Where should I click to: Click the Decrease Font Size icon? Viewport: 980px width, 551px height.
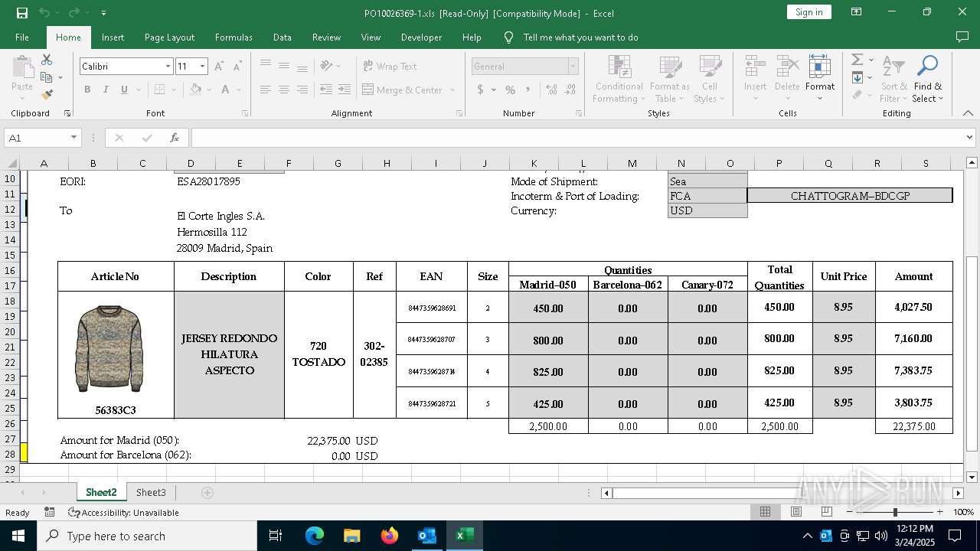pyautogui.click(x=237, y=67)
